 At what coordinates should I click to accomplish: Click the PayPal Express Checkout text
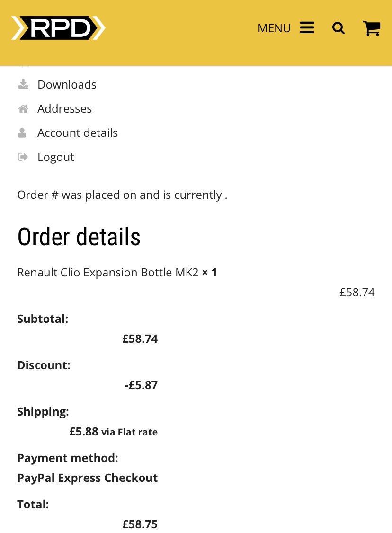88,478
